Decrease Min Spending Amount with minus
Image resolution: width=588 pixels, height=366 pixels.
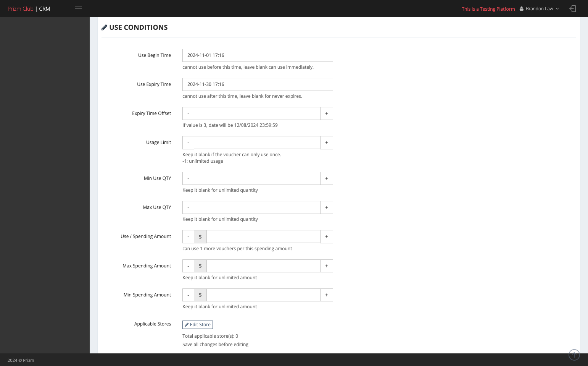point(188,295)
